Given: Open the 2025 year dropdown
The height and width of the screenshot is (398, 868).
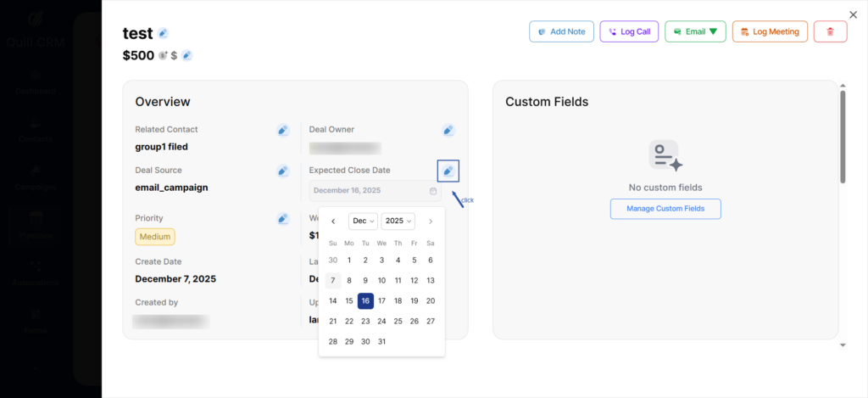Looking at the screenshot, I should pyautogui.click(x=398, y=221).
